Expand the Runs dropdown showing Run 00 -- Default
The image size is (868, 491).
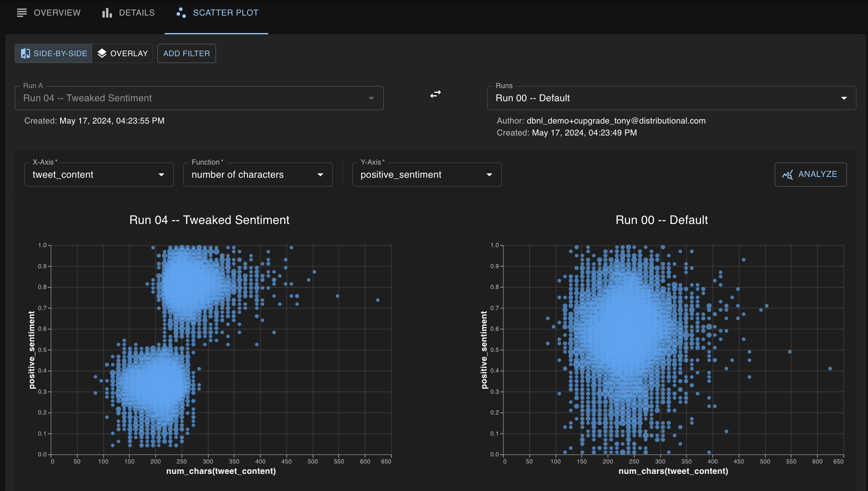click(672, 98)
